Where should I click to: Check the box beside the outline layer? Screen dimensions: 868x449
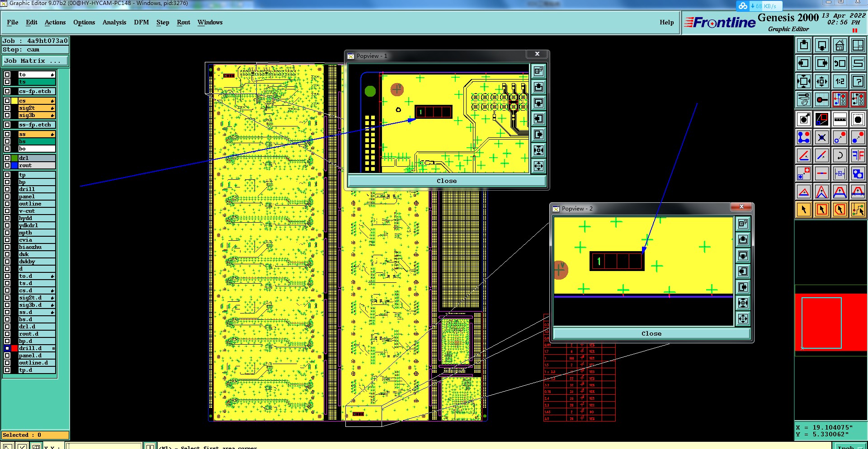7,204
